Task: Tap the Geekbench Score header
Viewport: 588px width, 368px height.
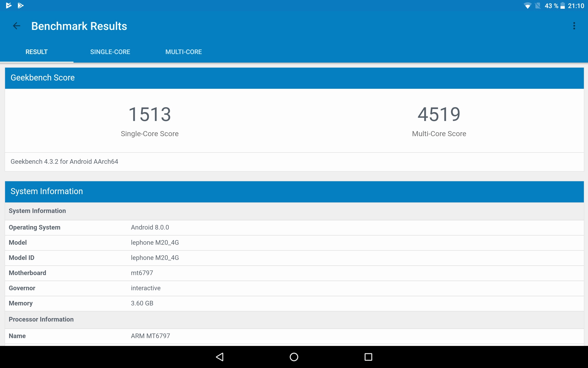Action: (x=294, y=78)
